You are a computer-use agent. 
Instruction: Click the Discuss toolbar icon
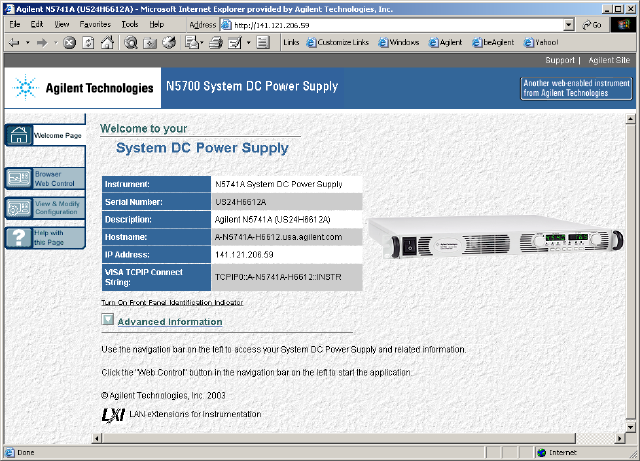tap(263, 42)
